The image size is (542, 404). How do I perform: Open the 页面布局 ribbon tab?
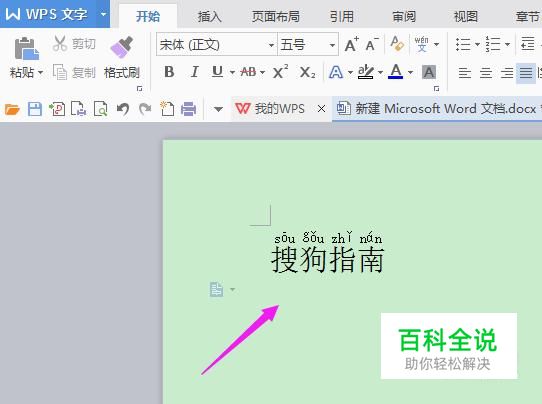coord(275,16)
